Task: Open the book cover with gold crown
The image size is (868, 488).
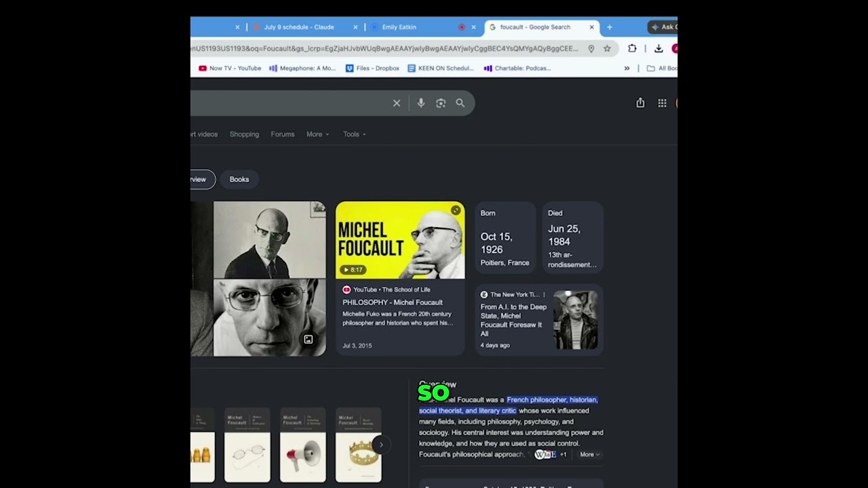Action: coord(359,445)
